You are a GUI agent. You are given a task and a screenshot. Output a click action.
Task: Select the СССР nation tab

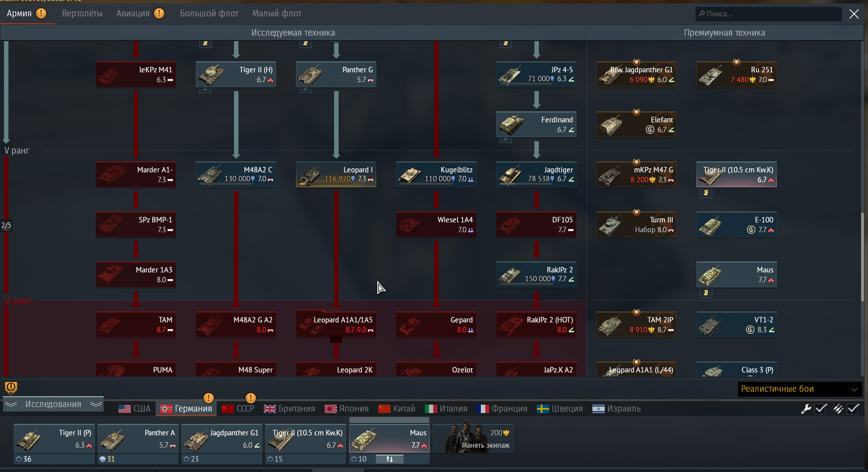pyautogui.click(x=238, y=409)
